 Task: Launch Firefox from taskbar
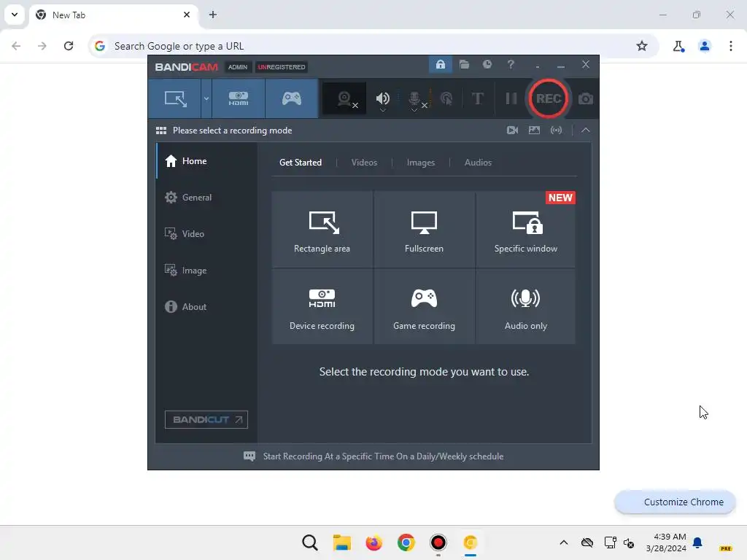(x=374, y=542)
